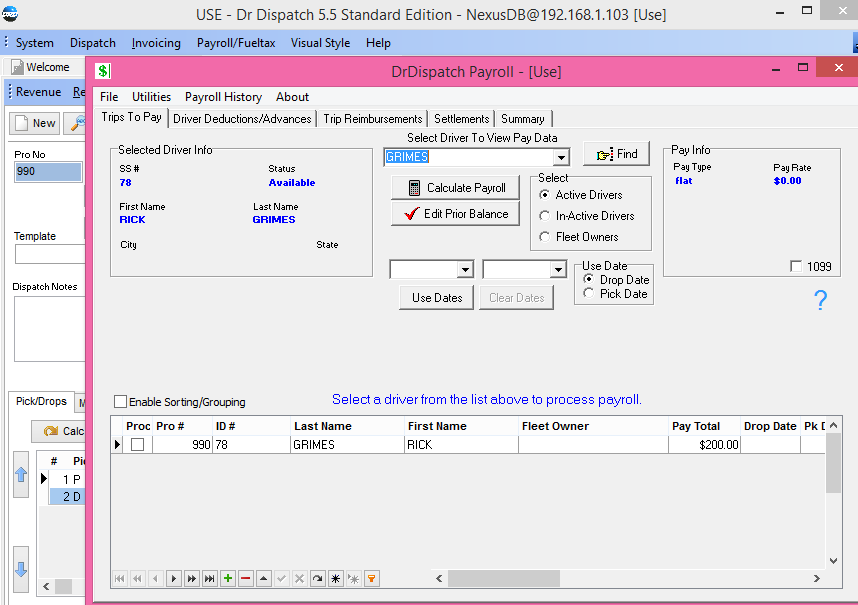Click the edit record up-triangle icon

point(264,578)
